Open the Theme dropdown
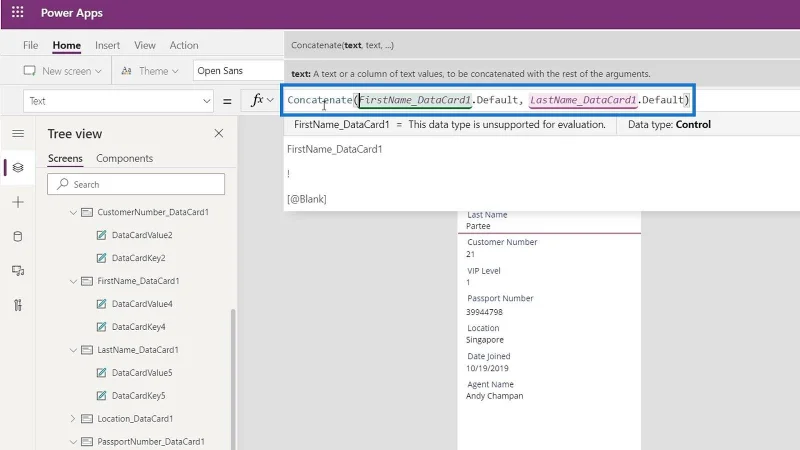This screenshot has width=800, height=450. point(150,71)
